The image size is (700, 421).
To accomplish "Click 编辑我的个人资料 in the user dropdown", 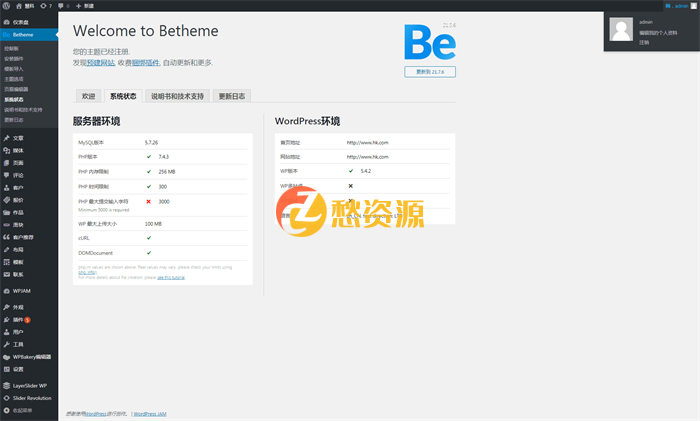I will [x=658, y=33].
